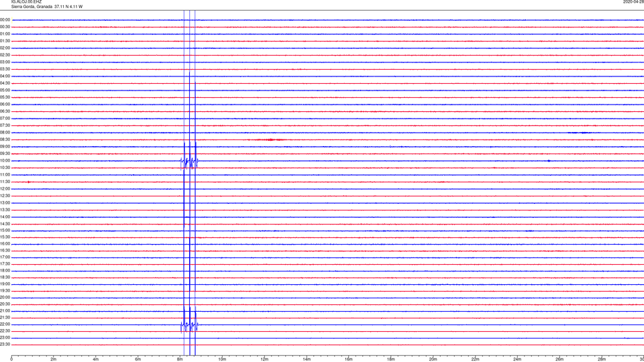Select the 01:00 trace time label
Viewport: 644px width, 362px height.
pyautogui.click(x=5, y=34)
